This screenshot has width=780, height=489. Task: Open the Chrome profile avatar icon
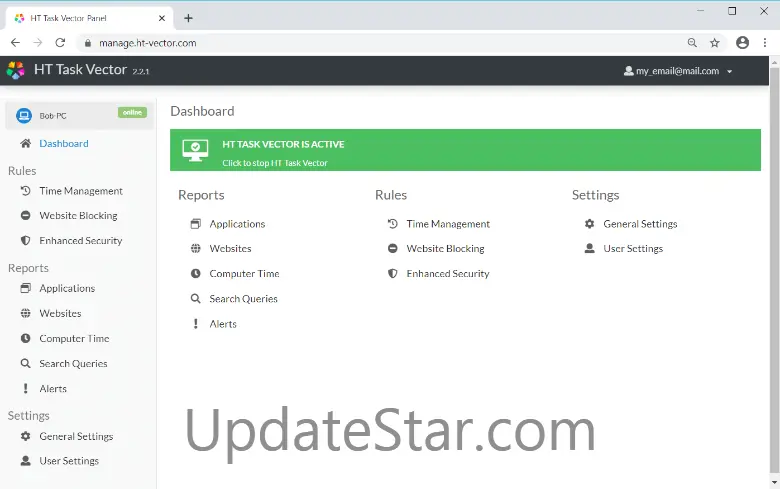(x=742, y=43)
